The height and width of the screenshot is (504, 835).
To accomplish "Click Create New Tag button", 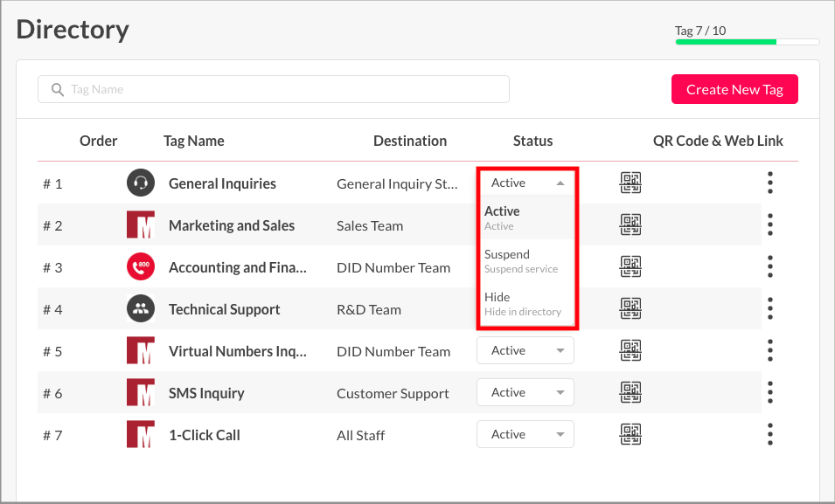I will (x=734, y=89).
